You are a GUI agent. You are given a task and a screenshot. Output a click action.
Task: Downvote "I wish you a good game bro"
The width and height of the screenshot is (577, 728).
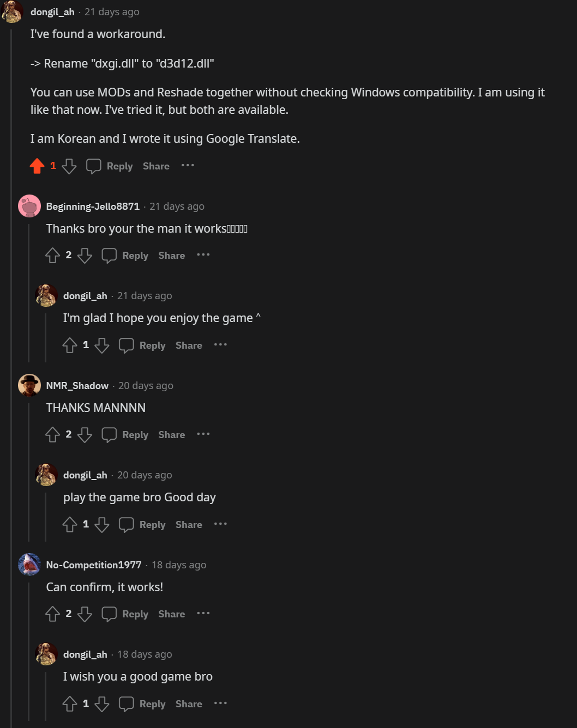[102, 704]
